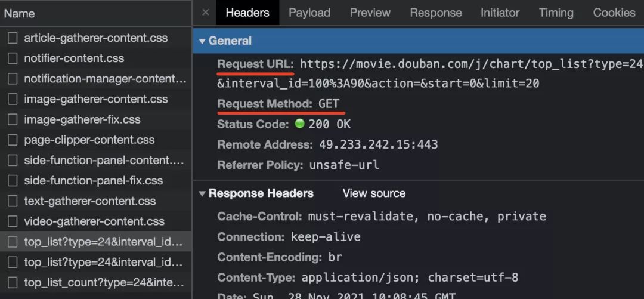Switch to the Payload tab
The image size is (644, 299).
[309, 13]
